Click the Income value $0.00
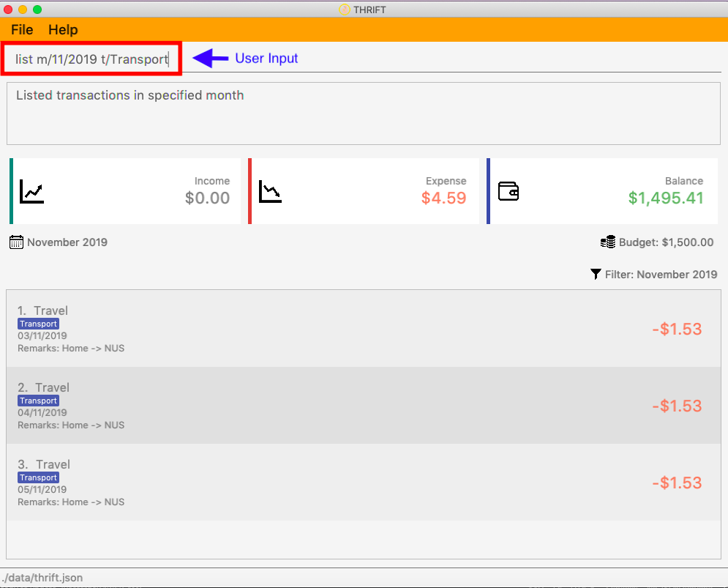Viewport: 728px width, 588px height. tap(207, 198)
